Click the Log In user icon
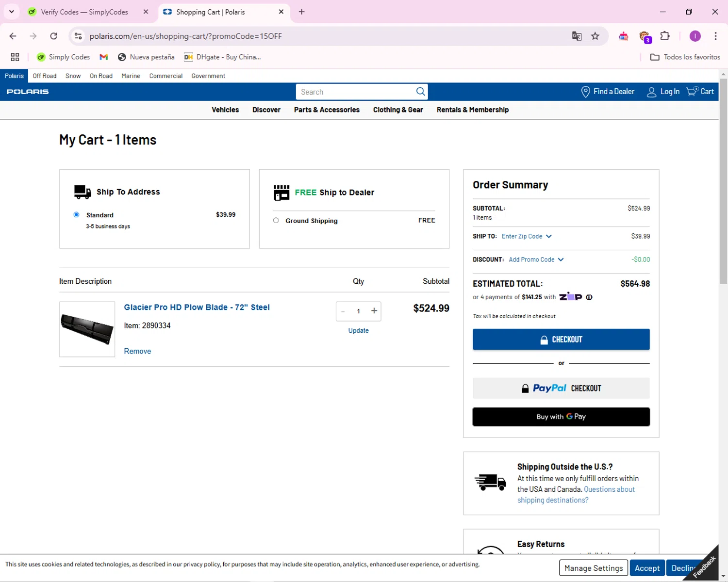Screen dimensions: 728x582 651,92
